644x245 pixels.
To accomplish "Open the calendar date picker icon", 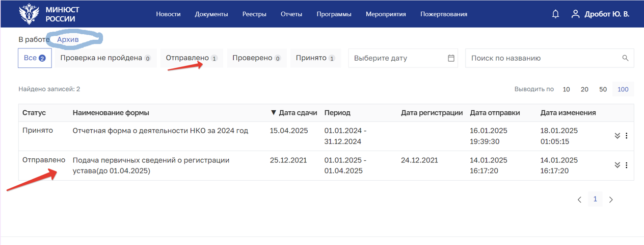I will tap(451, 58).
